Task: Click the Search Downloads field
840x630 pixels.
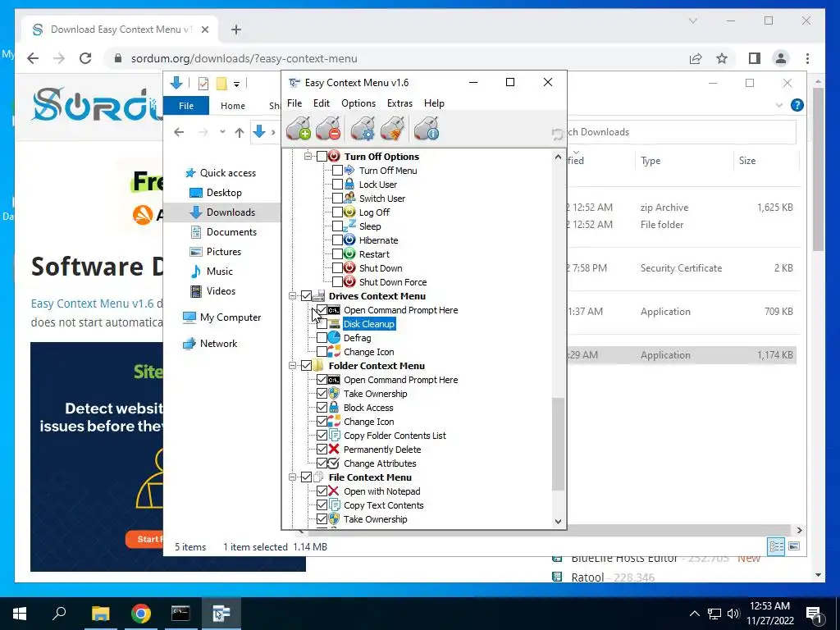Action: click(x=680, y=132)
